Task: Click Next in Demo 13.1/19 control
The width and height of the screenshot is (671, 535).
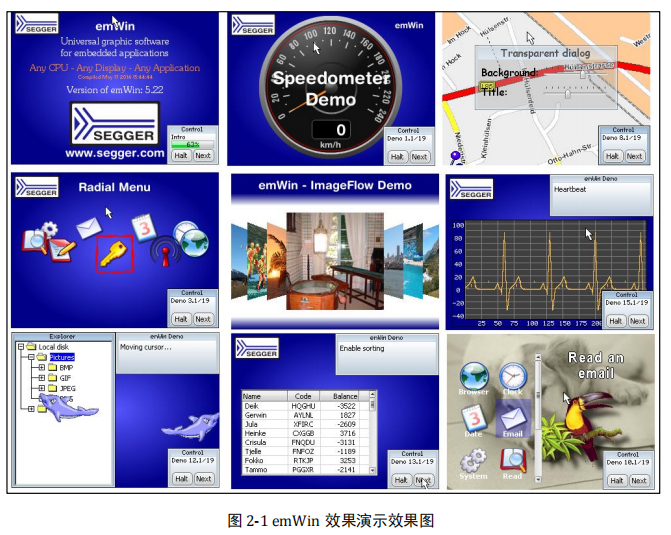Action: click(423, 480)
